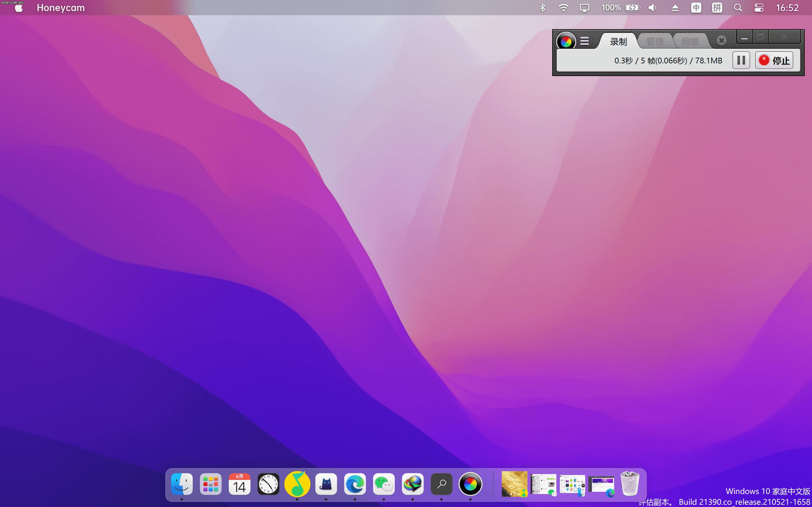The height and width of the screenshot is (507, 812).
Task: Switch to the 管理 tab in Honeycam
Action: coord(655,41)
